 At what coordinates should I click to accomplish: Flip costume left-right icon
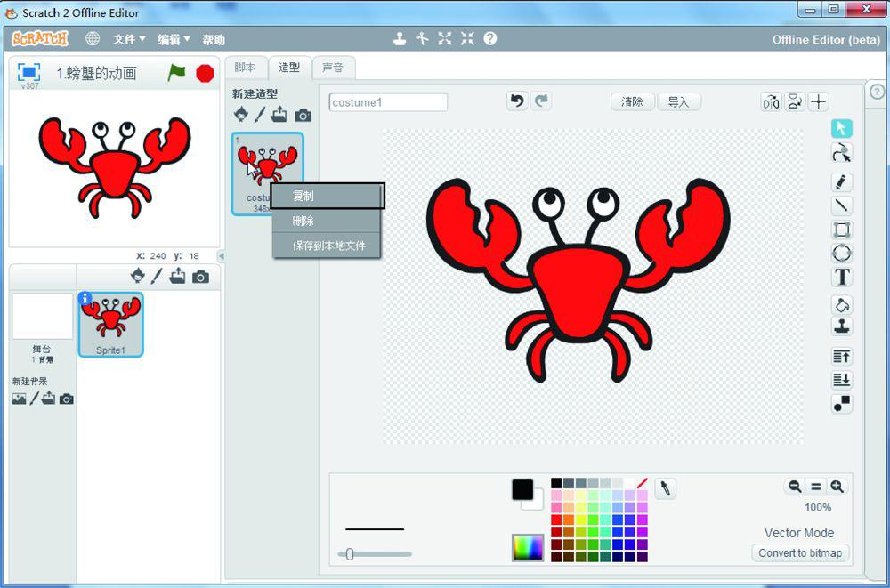click(x=771, y=102)
